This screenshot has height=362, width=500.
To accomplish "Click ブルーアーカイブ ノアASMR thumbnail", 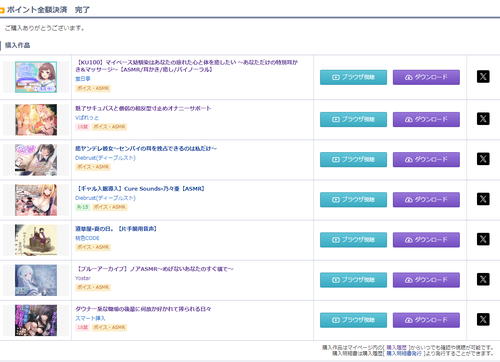I will click(36, 280).
